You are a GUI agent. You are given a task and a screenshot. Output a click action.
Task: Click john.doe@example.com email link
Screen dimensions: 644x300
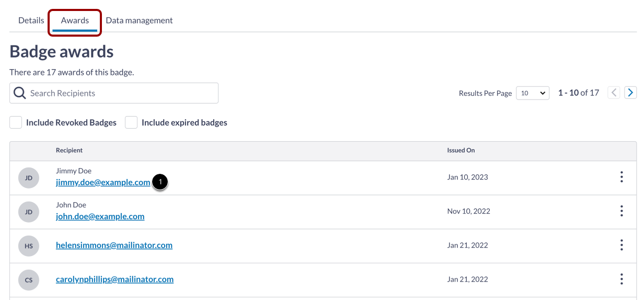point(100,216)
